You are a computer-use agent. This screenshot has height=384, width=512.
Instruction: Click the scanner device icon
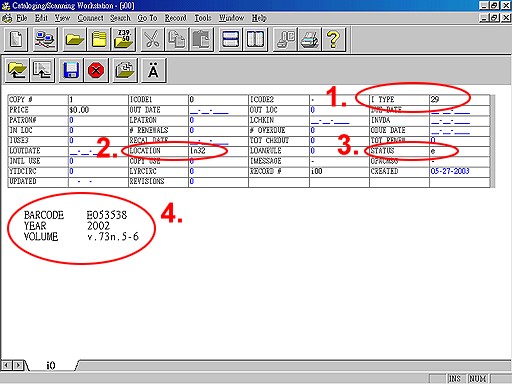pyautogui.click(x=285, y=39)
